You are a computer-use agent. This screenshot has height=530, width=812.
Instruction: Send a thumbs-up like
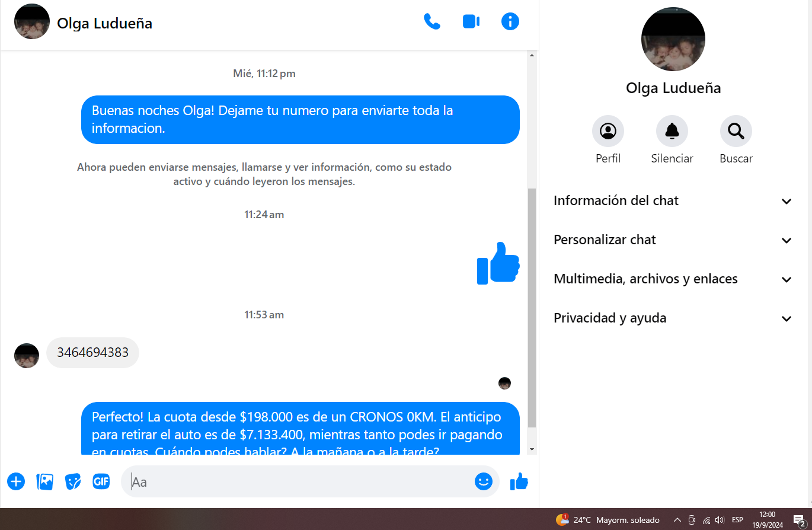point(519,481)
